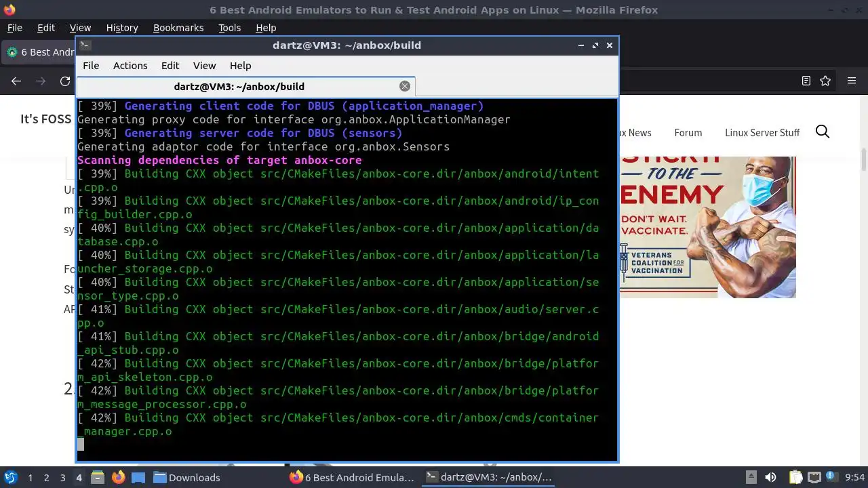Click the clock showing 9:54
Viewport: 868px width, 488px height.
point(854,477)
